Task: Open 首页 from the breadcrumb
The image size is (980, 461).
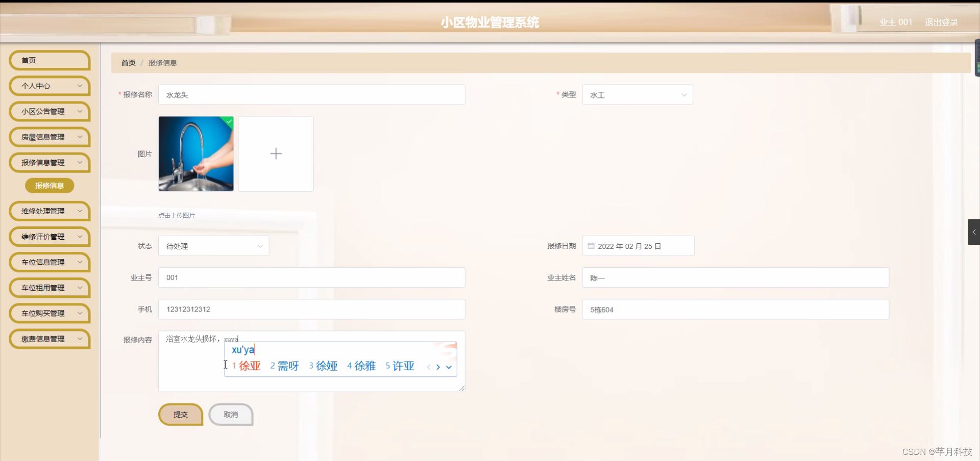Action: tap(128, 63)
